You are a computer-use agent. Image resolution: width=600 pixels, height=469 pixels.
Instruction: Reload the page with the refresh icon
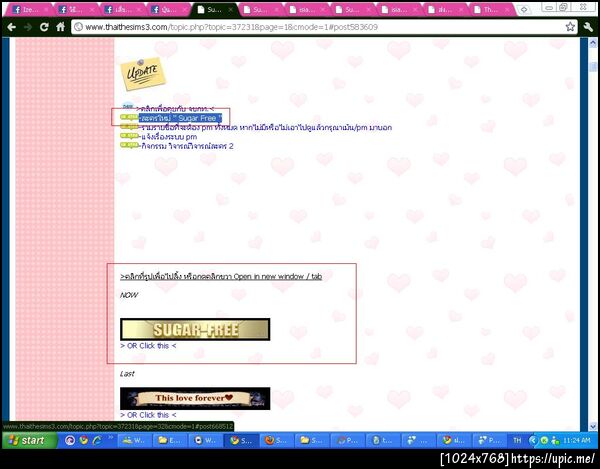[44, 27]
